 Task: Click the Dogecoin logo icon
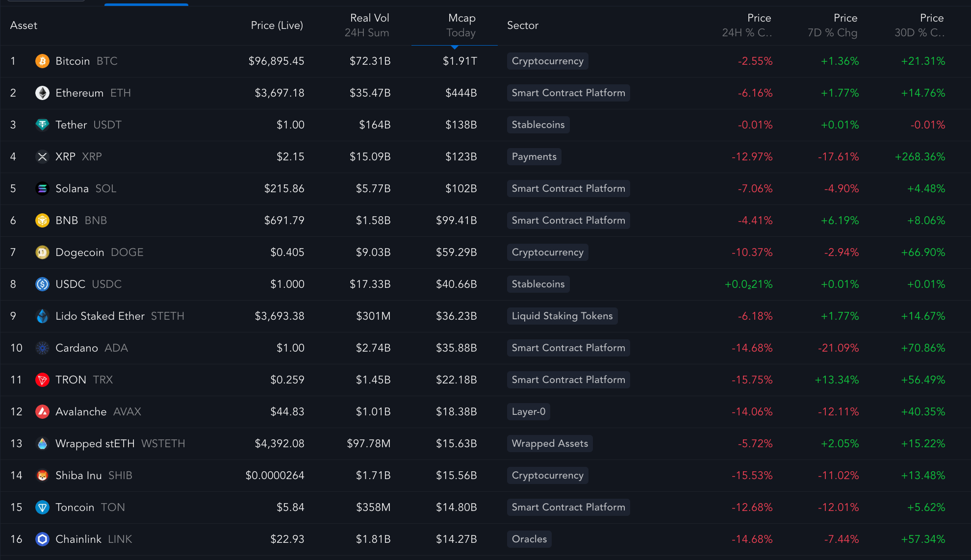43,253
